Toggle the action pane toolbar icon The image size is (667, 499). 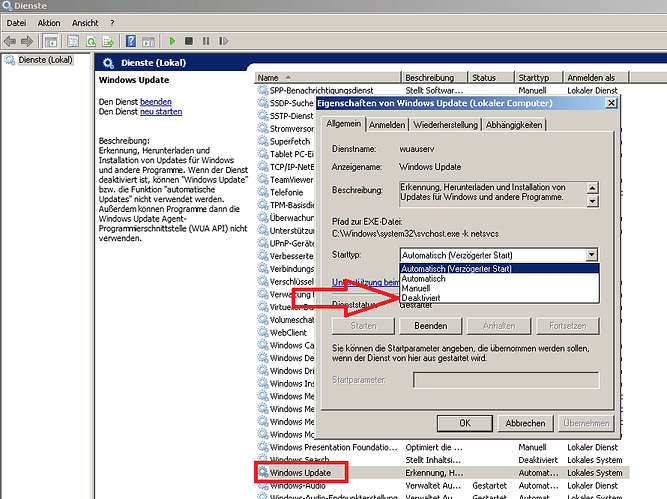(148, 41)
